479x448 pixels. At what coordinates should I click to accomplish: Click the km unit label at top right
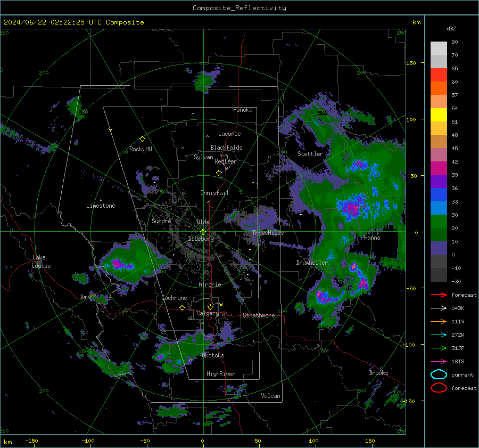416,22
